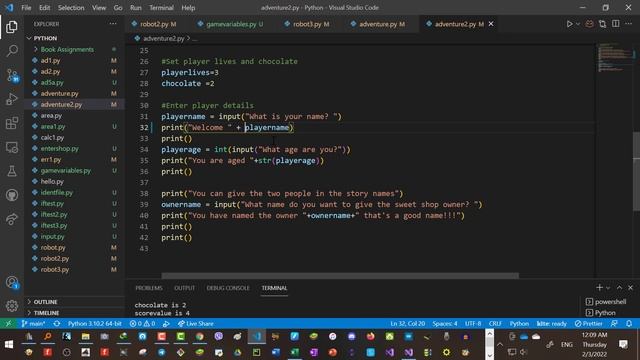This screenshot has width=640, height=360.
Task: Open the Help menu
Action: point(188,8)
